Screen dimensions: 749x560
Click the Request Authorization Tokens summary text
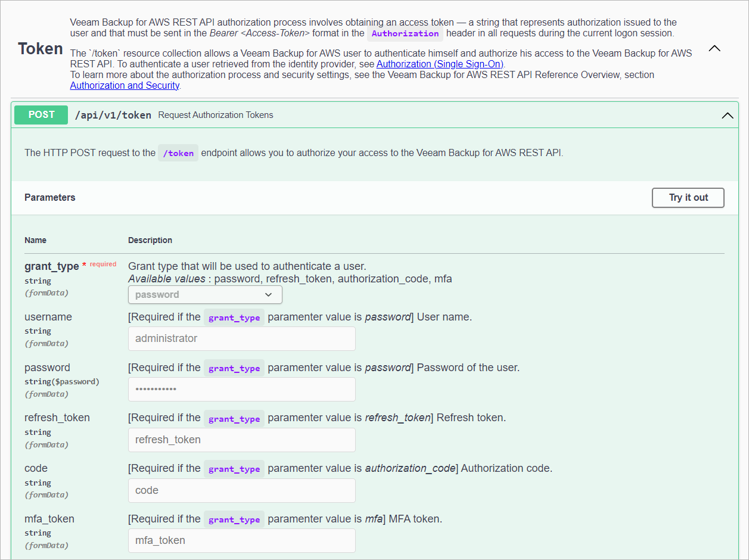(216, 115)
